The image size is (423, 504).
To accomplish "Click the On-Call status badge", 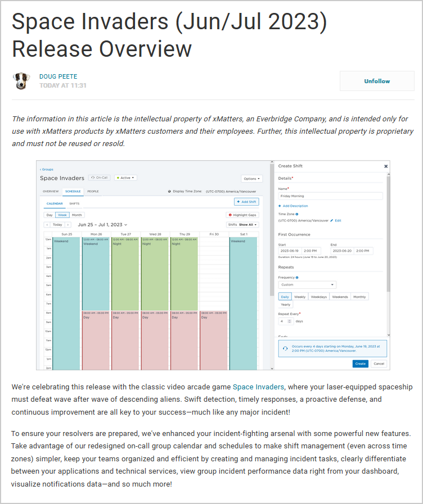I will [x=100, y=178].
